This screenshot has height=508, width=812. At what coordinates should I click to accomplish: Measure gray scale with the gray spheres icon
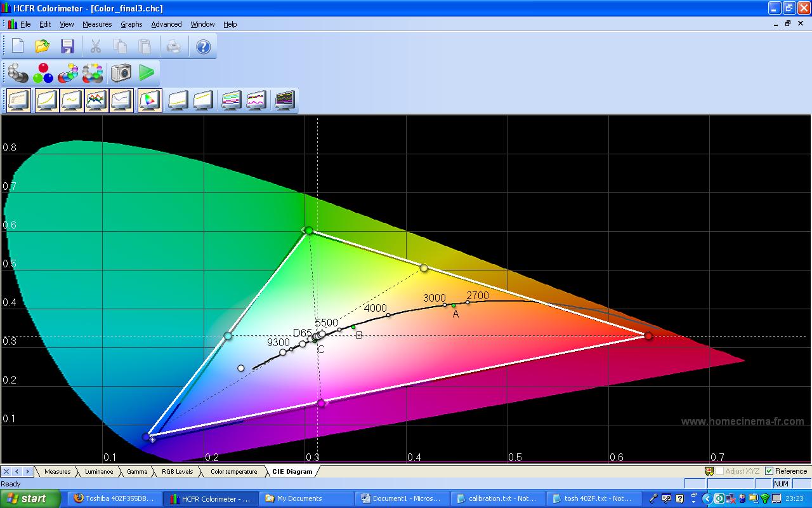coord(18,73)
